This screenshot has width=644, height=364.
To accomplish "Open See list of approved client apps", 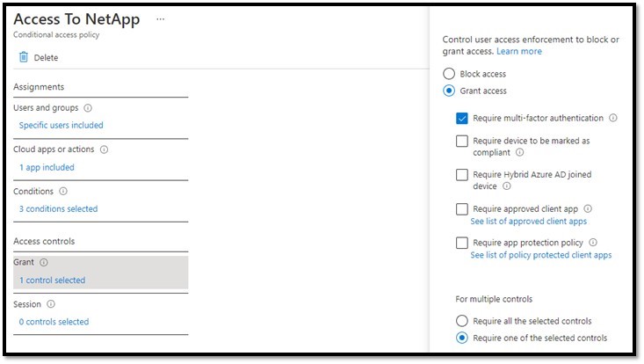I will click(x=528, y=222).
